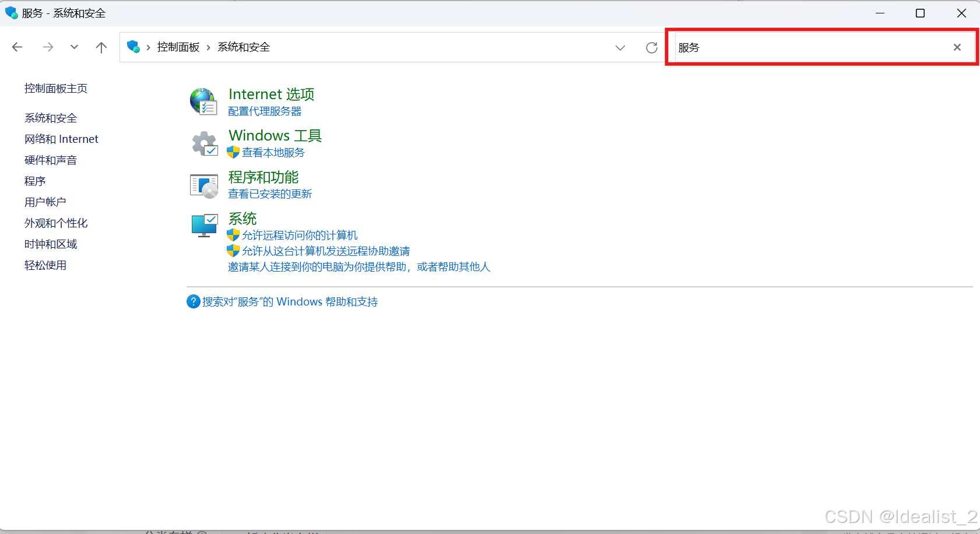Refresh the control panel view
The image size is (980, 534).
pyautogui.click(x=652, y=48)
